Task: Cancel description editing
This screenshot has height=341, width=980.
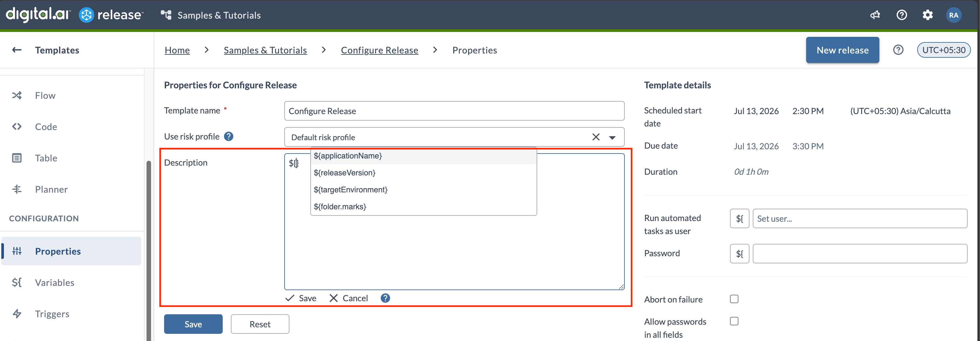Action: coord(348,298)
